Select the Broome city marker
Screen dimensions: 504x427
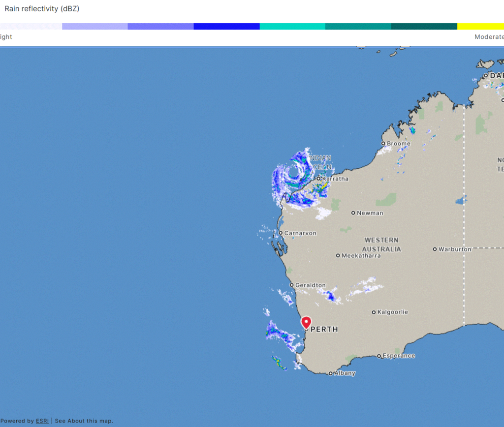[x=383, y=144]
